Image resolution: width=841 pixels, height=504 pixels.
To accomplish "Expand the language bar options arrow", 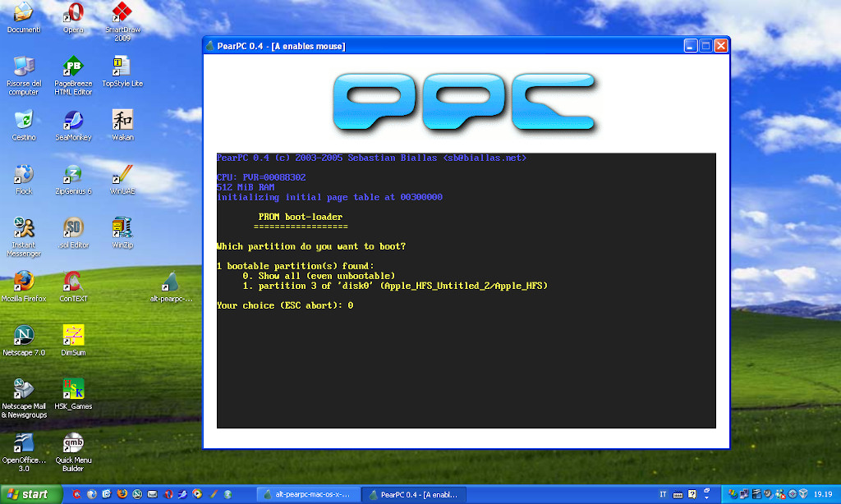I will [x=706, y=497].
